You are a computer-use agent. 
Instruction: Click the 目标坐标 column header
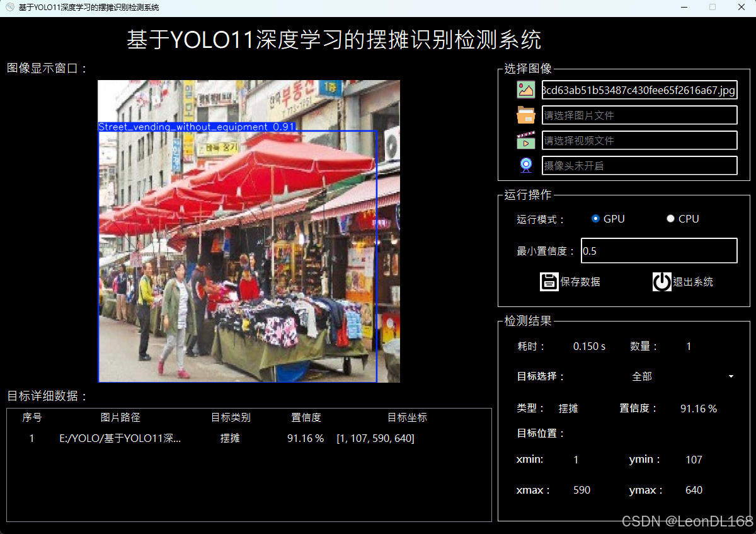pos(407,417)
